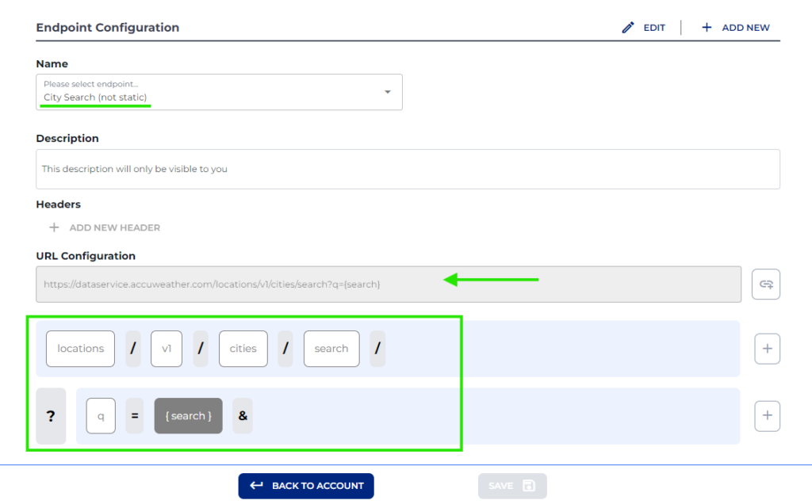Click the BACK TO ACCOUNT button
The image size is (812, 504).
pyautogui.click(x=306, y=486)
